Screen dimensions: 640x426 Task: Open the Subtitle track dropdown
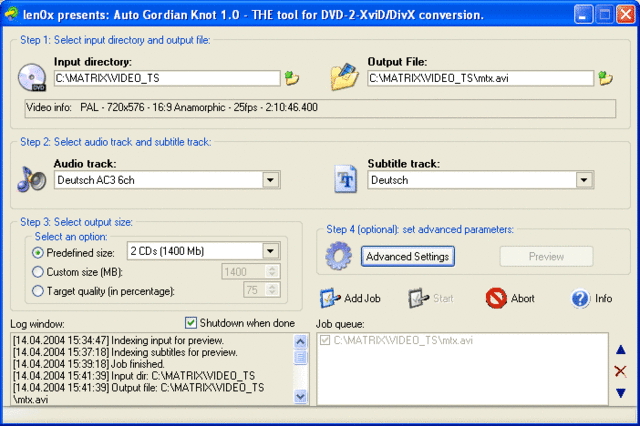pyautogui.click(x=584, y=180)
